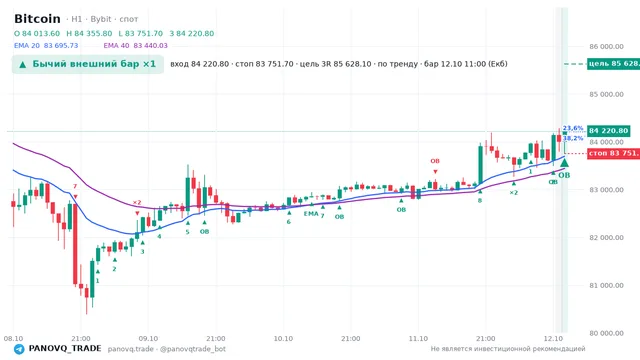Select the large green OB triangle signal marker
This screenshot has height=360, width=640.
[564, 163]
